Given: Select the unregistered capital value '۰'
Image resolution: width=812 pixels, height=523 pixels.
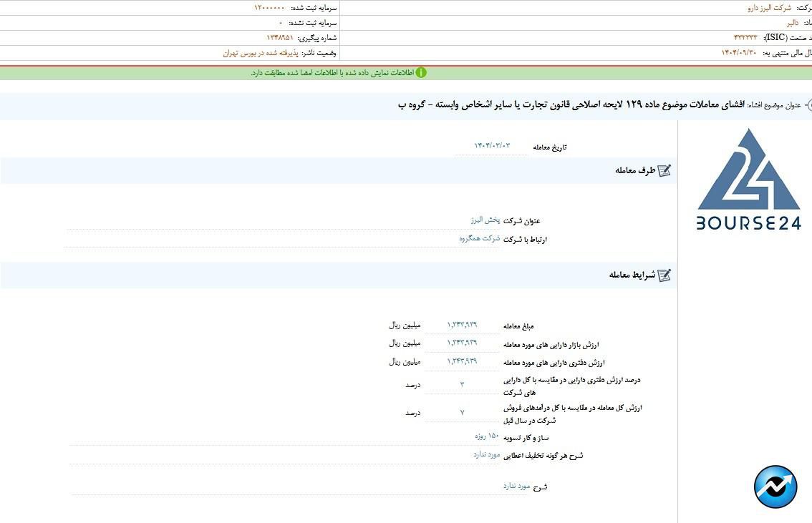Looking at the screenshot, I should 281,23.
